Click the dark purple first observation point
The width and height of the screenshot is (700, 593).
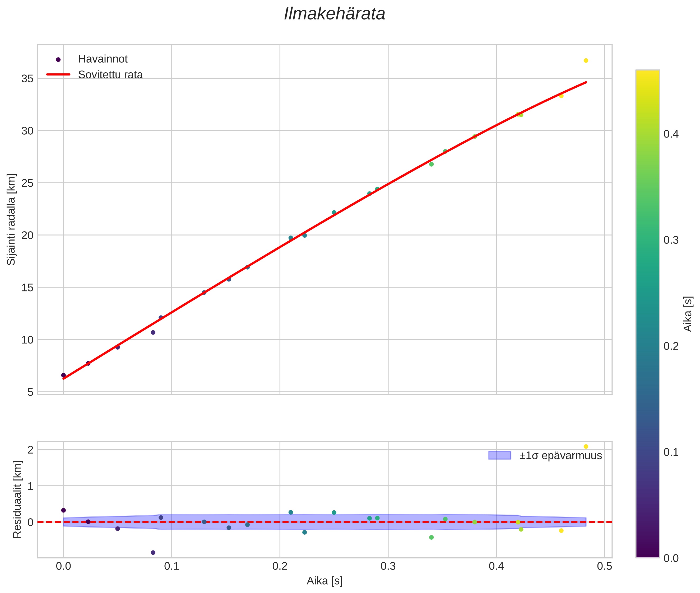(x=64, y=375)
